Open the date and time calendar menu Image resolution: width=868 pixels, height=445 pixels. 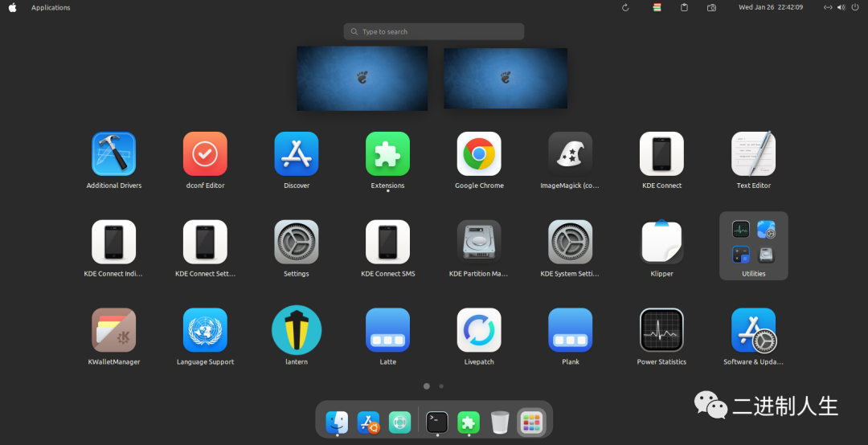(771, 8)
